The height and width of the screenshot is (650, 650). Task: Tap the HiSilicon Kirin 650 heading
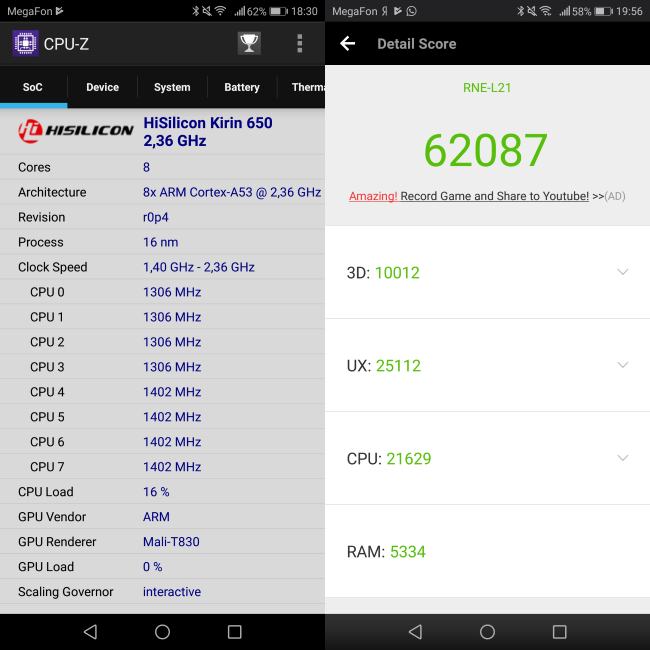[x=208, y=131]
